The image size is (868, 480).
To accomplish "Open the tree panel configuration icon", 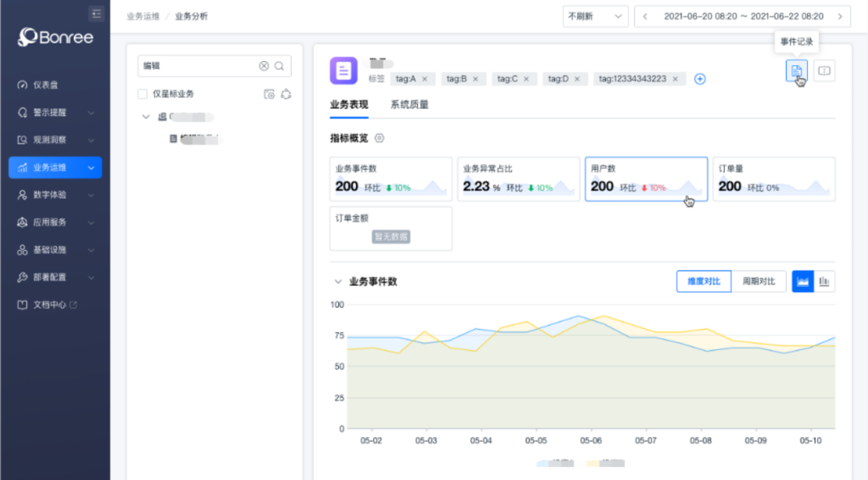I will [x=271, y=94].
